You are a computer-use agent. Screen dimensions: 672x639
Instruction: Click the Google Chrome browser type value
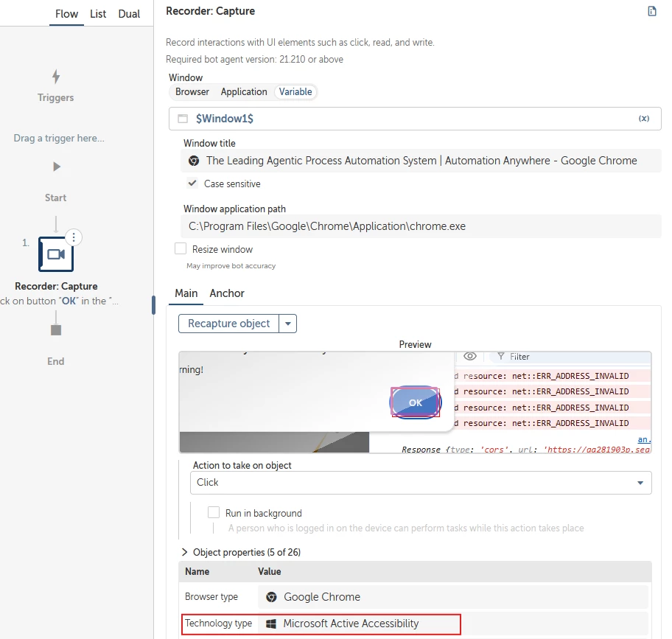(322, 597)
